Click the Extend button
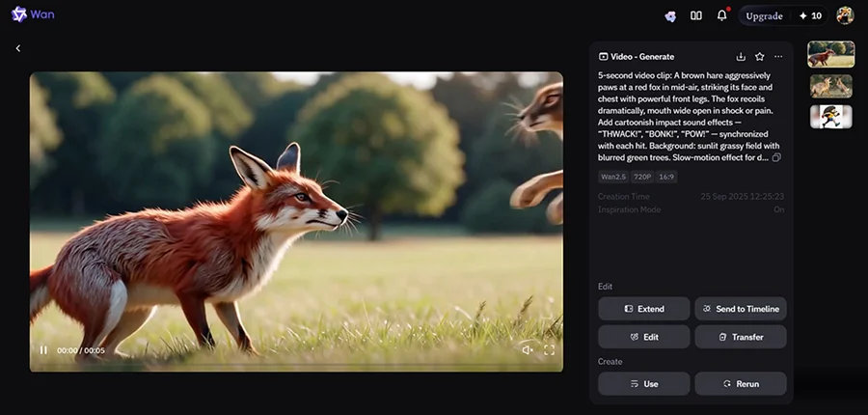Screen dimensions: 868x415 click(x=644, y=309)
